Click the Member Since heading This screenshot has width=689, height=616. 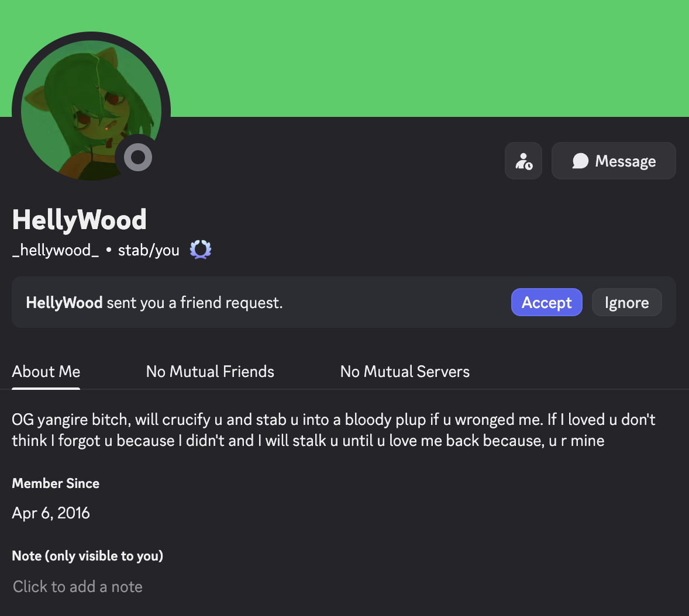56,483
